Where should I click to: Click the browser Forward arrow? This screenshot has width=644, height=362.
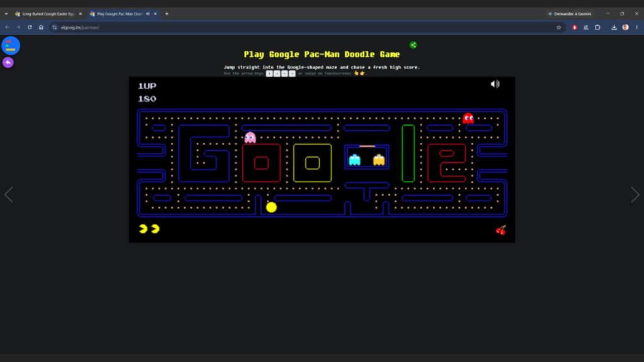[18, 28]
